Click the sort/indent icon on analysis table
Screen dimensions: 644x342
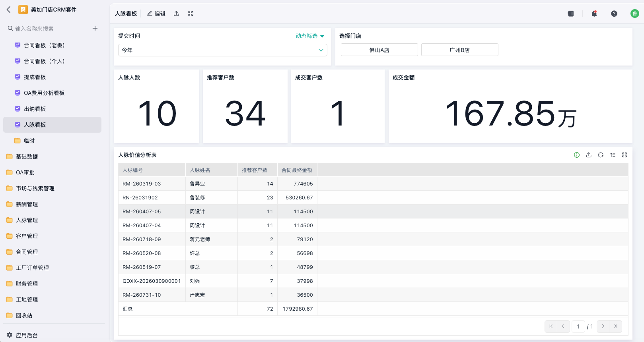coord(613,155)
